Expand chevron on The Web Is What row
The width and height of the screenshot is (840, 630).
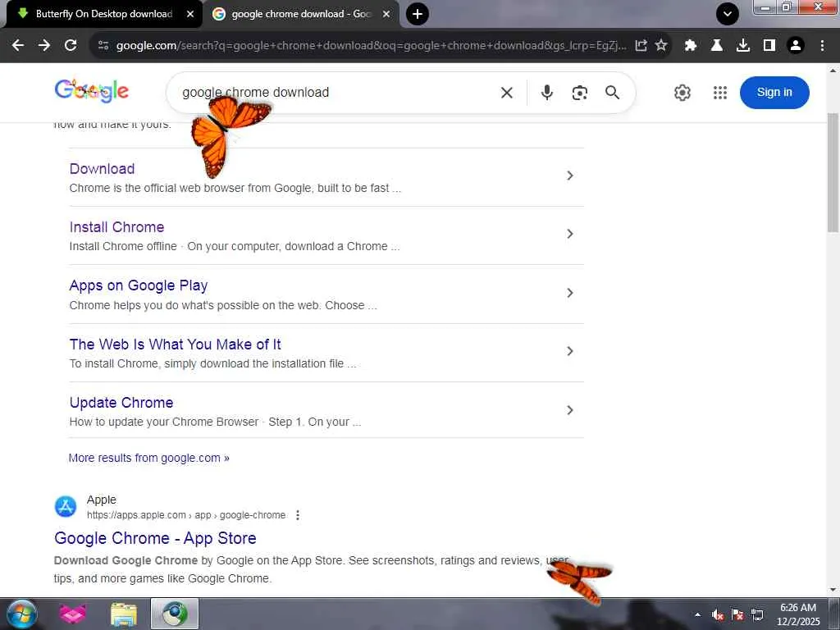coord(570,351)
